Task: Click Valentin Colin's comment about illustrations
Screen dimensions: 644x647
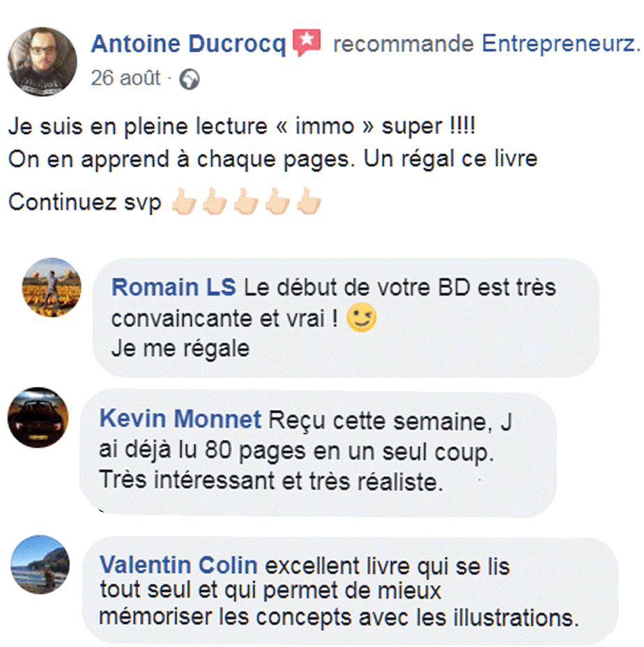Action: click(x=339, y=591)
